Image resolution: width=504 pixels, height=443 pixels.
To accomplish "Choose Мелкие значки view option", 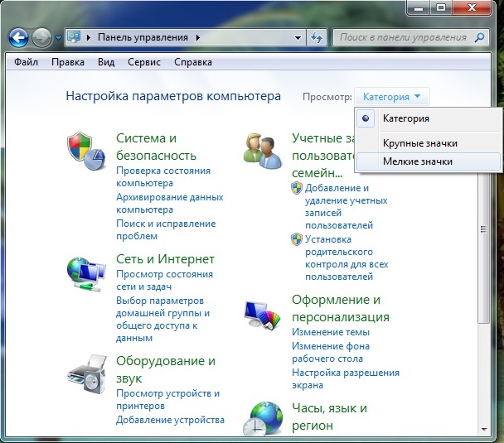I will click(418, 161).
